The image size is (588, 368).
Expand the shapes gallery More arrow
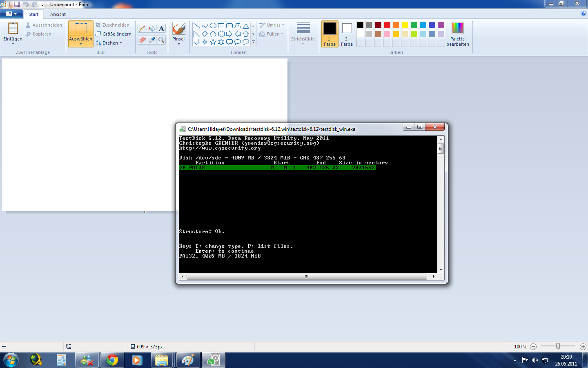click(x=253, y=42)
